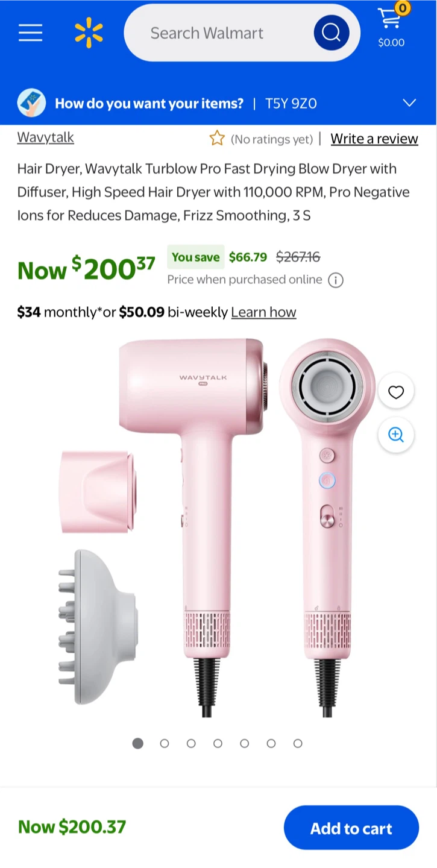Add item to favorites with heart icon

pyautogui.click(x=396, y=392)
